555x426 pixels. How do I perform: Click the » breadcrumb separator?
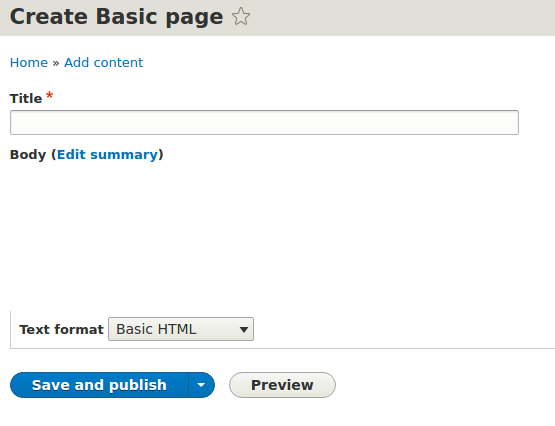tap(56, 63)
